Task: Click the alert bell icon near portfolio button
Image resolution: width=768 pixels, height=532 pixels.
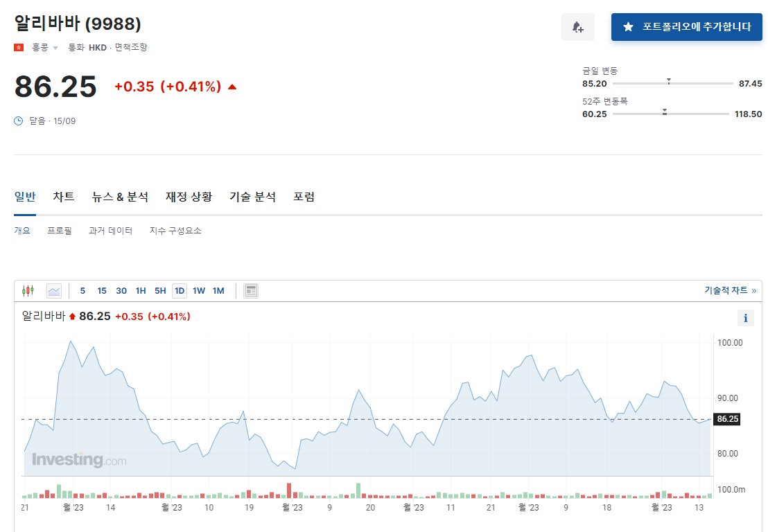Action: point(578,26)
